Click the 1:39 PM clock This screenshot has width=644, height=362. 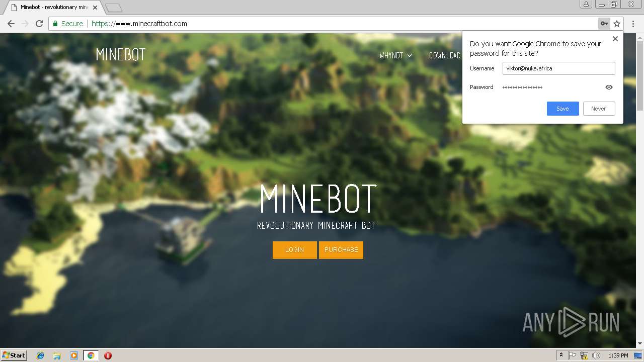618,355
